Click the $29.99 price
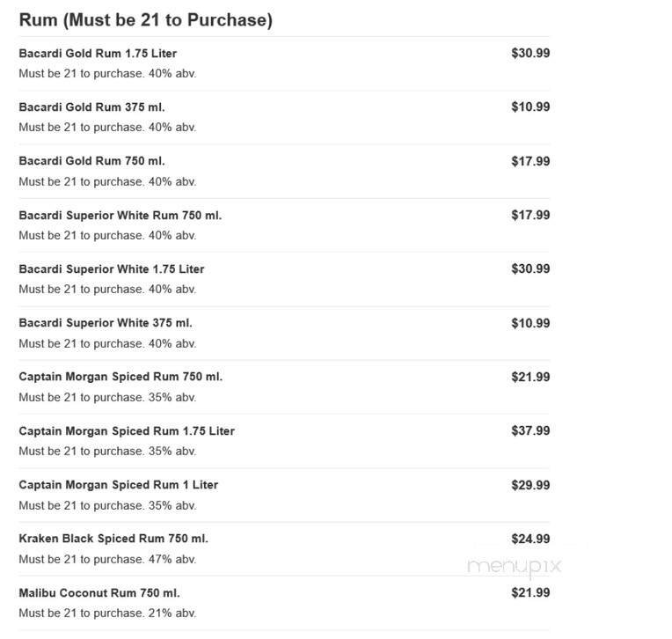The height and width of the screenshot is (639, 672). 530,485
